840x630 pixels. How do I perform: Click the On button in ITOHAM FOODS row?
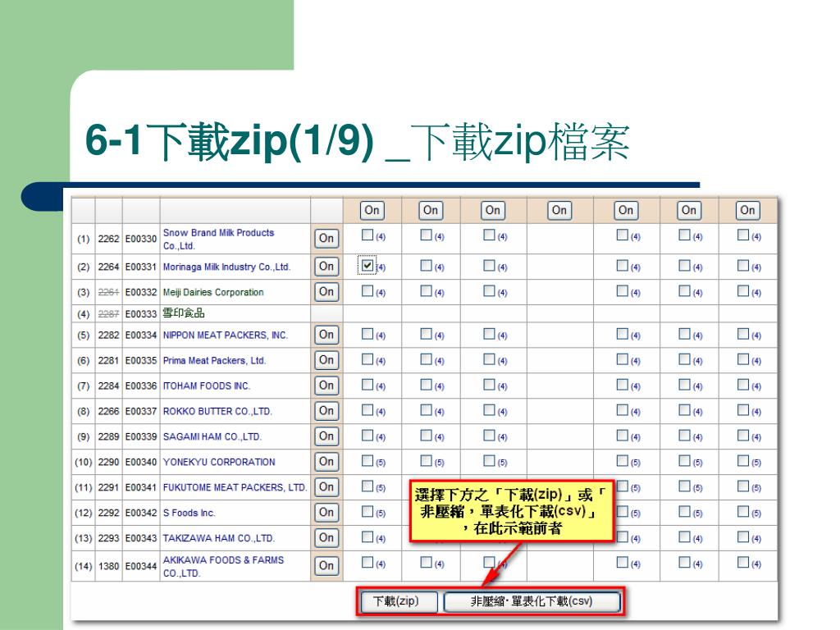tap(326, 386)
